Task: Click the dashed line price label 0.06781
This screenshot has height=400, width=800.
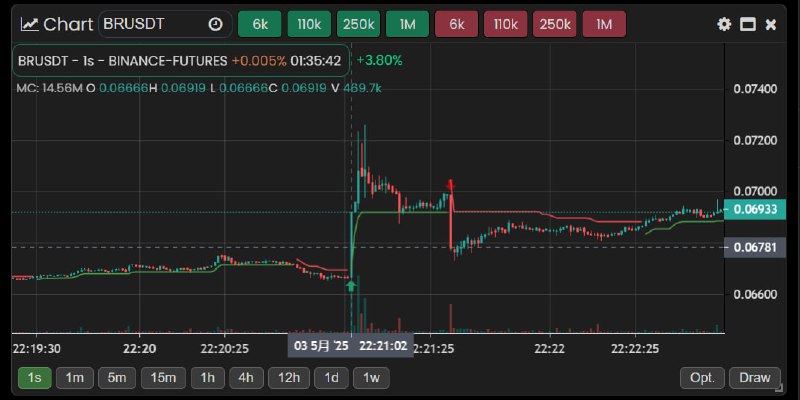Action: coord(755,247)
